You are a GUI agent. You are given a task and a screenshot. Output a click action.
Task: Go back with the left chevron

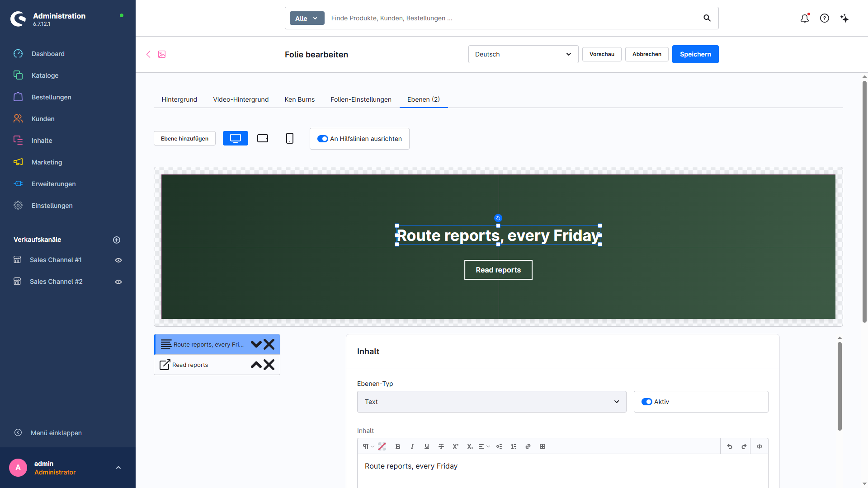click(148, 54)
